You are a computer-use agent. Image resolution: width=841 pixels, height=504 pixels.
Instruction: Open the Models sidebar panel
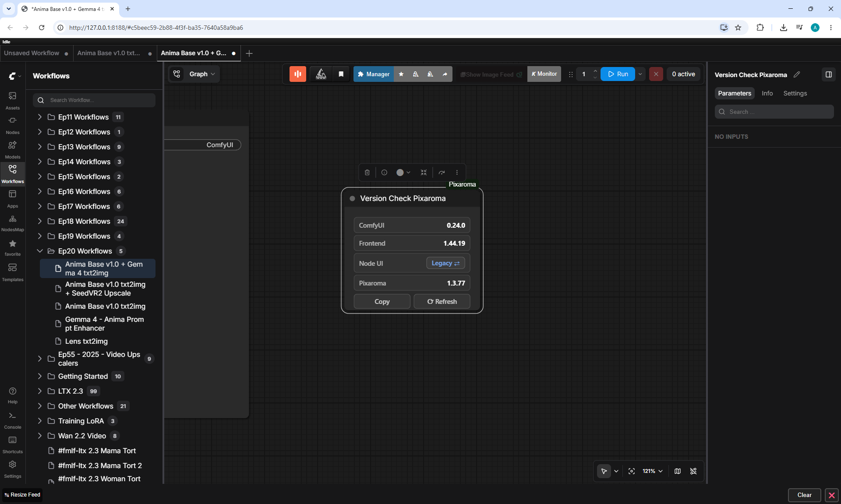pyautogui.click(x=13, y=150)
